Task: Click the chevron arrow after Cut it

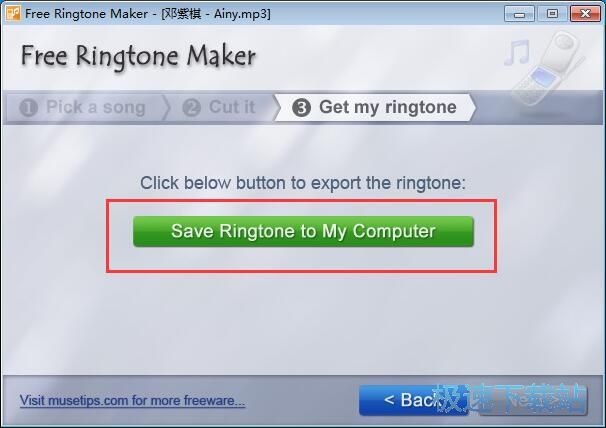Action: point(276,107)
